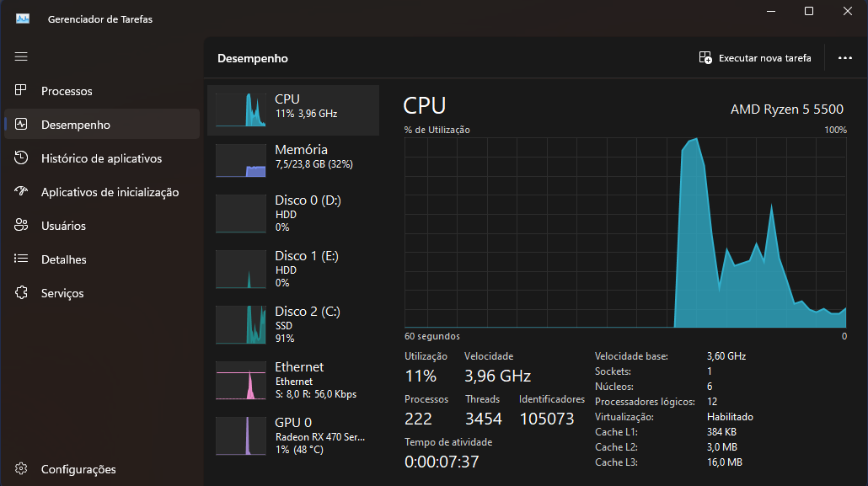The image size is (868, 486).
Task: Click the Processadores lógicos value 12
Action: coord(712,401)
